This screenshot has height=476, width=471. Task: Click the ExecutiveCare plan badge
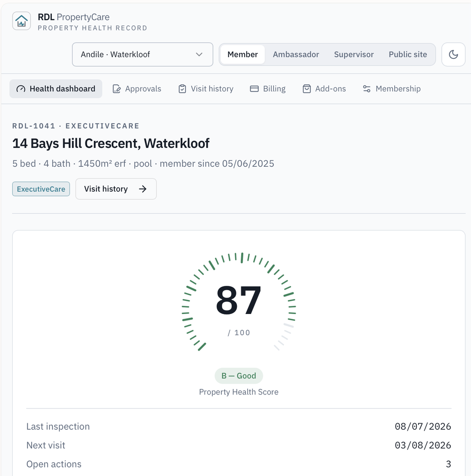pyautogui.click(x=41, y=189)
